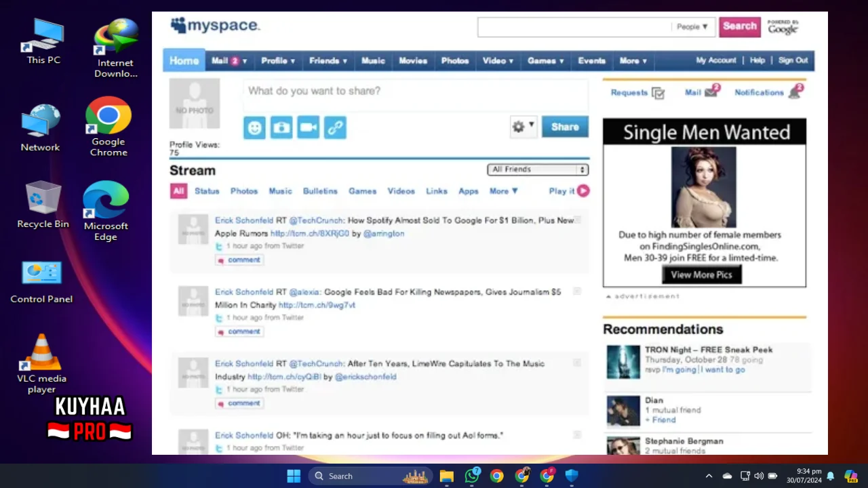The width and height of the screenshot is (868, 488).
Task: Click the video camera share icon
Action: coord(308,127)
